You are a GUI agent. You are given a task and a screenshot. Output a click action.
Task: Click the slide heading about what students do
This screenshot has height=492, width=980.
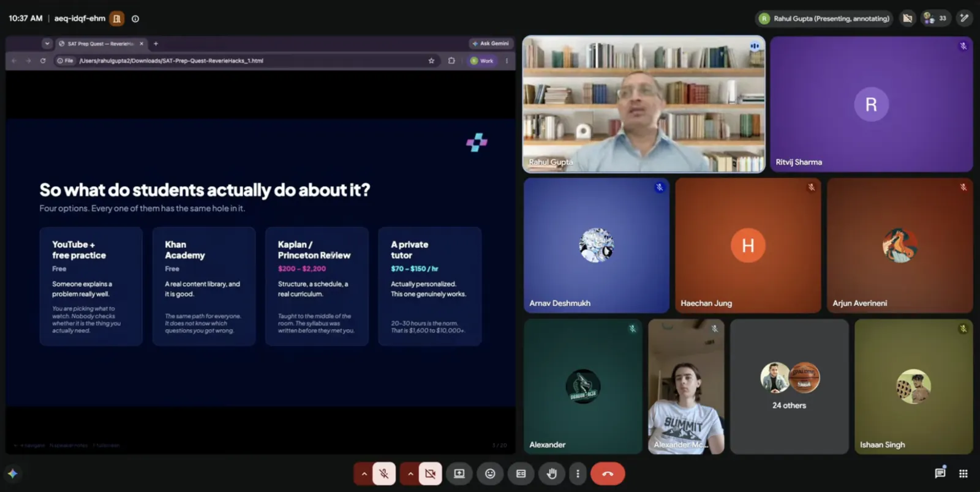point(205,190)
